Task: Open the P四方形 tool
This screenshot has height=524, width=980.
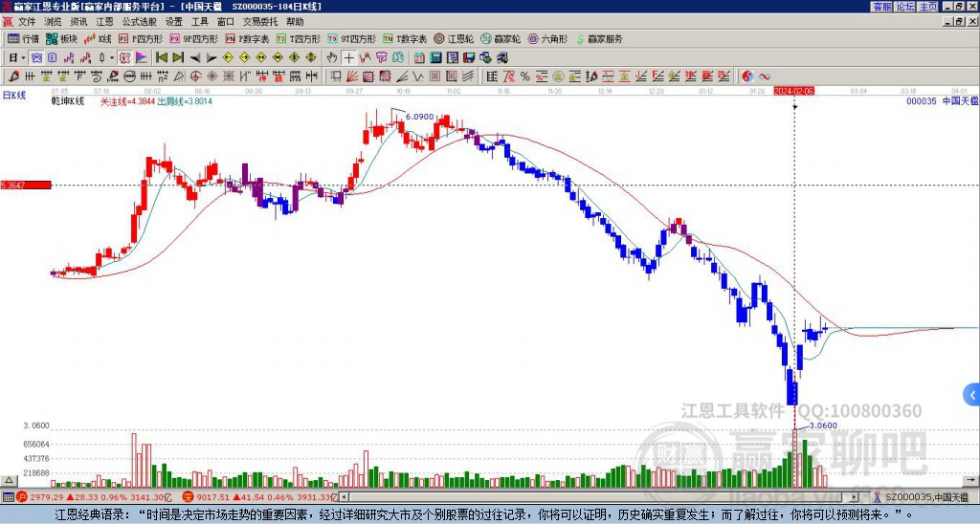Action: coord(141,38)
